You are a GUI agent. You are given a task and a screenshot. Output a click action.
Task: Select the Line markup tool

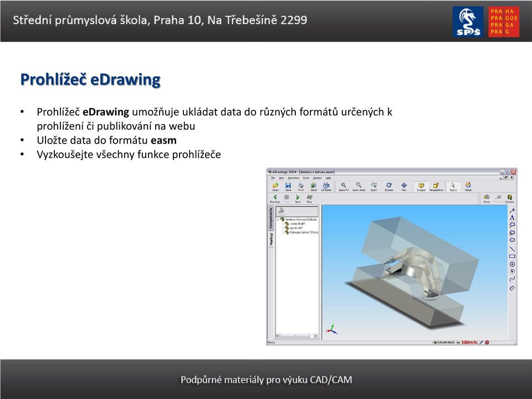(x=512, y=249)
